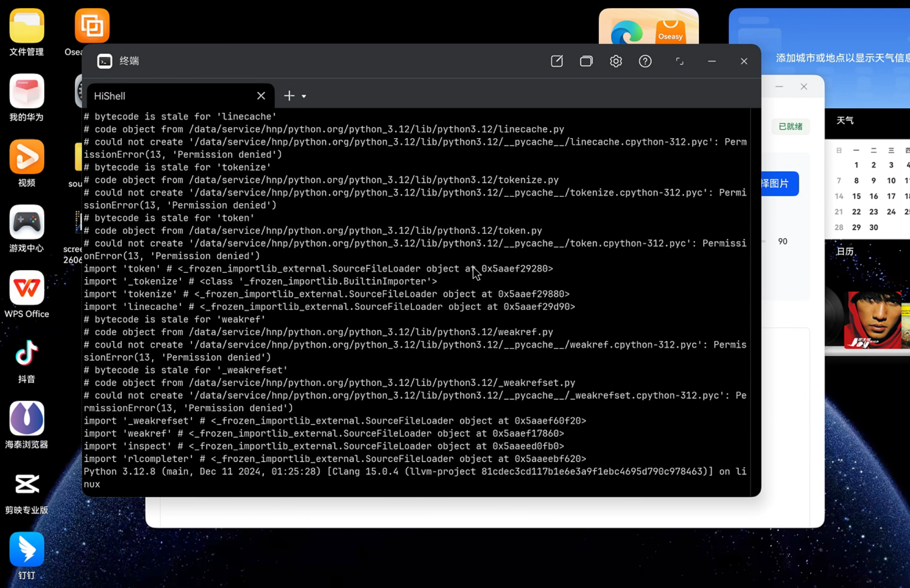
Task: Open the 游戏中心 game center icon
Action: pyautogui.click(x=27, y=222)
